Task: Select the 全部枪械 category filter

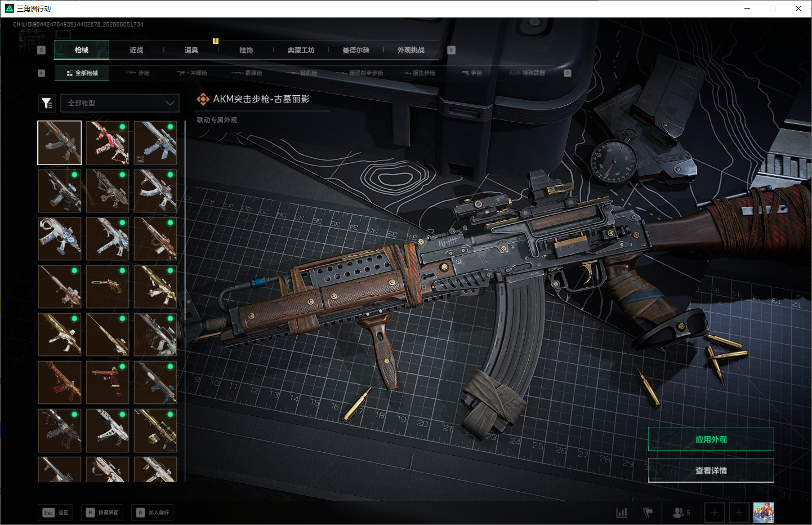Action: [82, 73]
